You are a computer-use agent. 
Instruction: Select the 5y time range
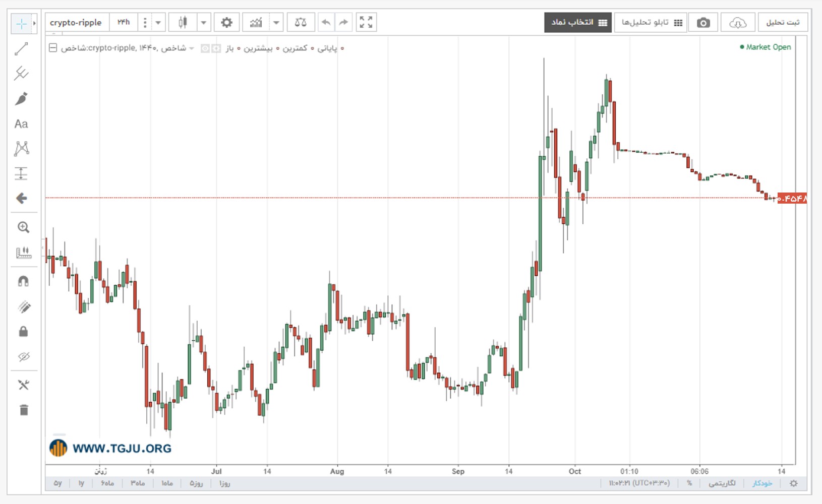tap(57, 483)
